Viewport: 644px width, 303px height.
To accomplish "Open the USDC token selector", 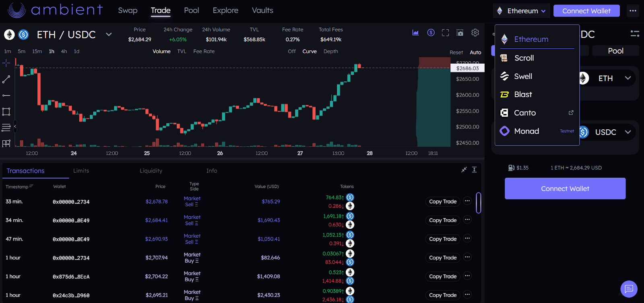I will click(x=607, y=132).
